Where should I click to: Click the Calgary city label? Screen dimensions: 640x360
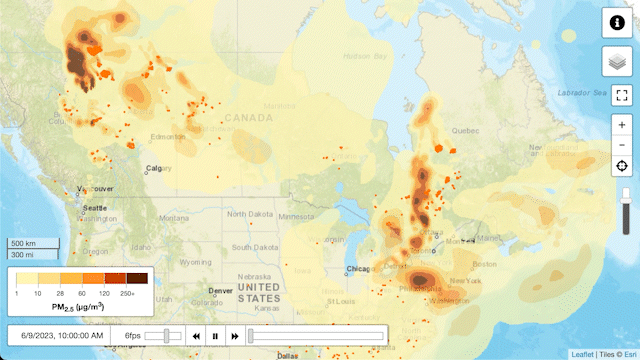point(159,168)
